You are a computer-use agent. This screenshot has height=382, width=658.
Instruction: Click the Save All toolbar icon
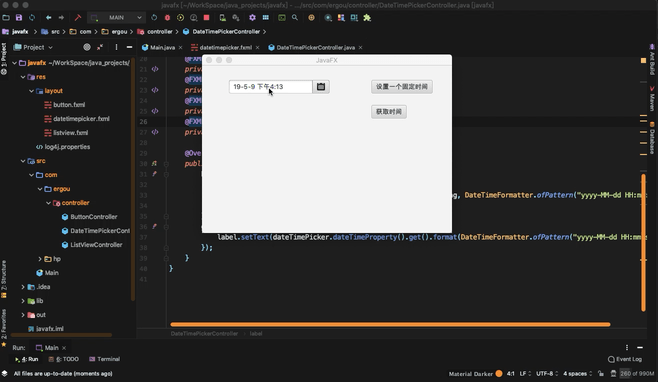(19, 18)
